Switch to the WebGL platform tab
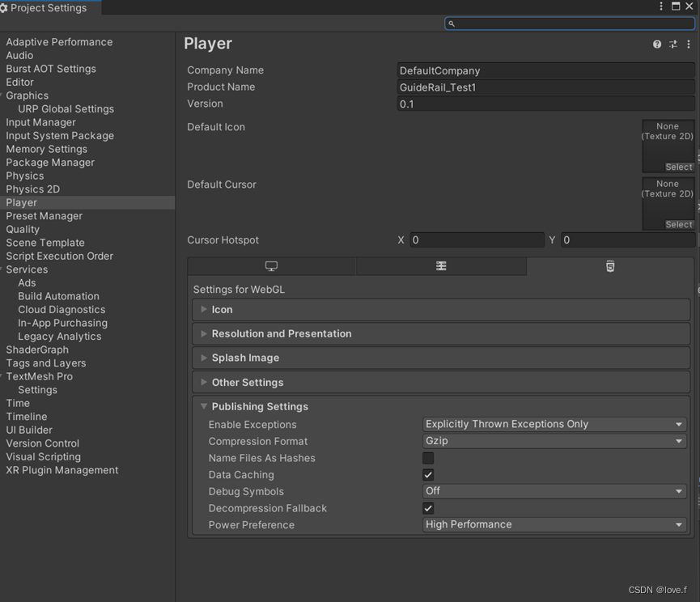This screenshot has height=602, width=700. point(610,266)
